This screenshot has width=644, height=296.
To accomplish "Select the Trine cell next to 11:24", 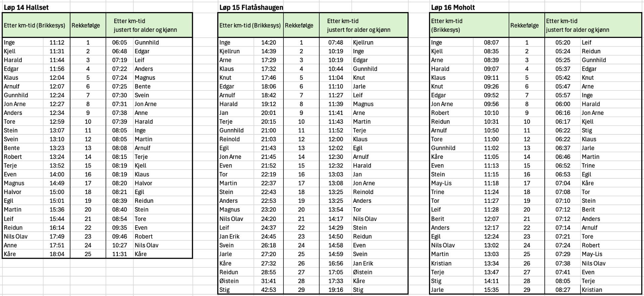I will coord(438,192).
